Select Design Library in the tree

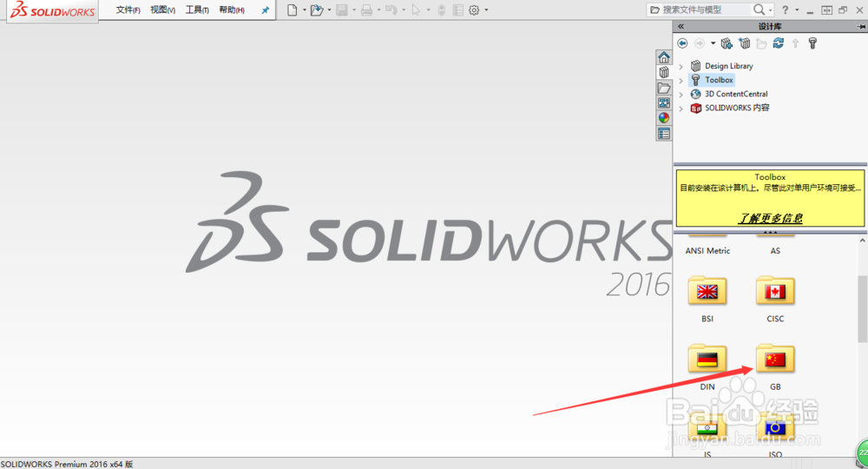point(728,66)
